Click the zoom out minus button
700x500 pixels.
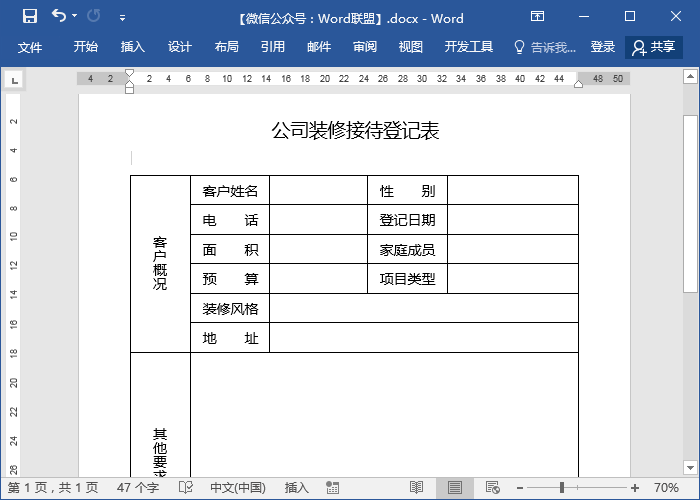coord(520,488)
